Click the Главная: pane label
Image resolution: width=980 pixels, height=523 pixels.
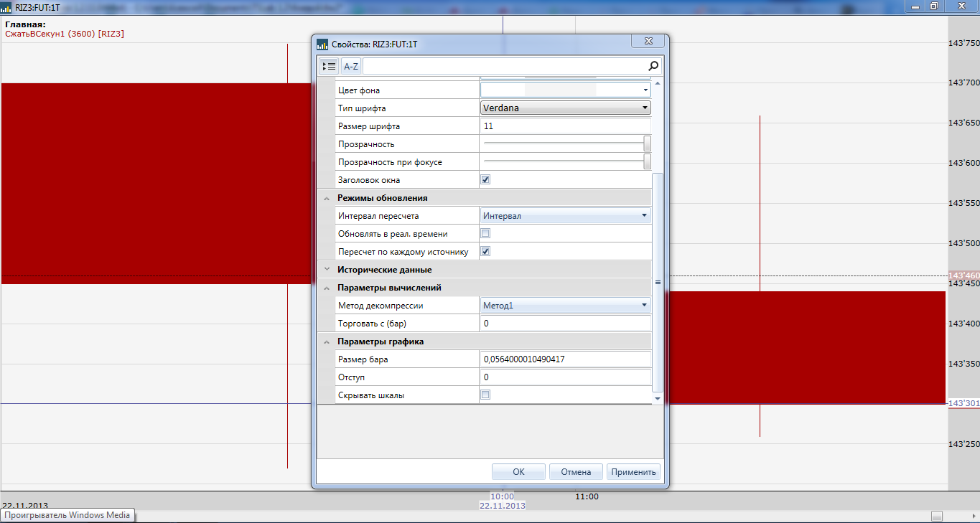25,24
